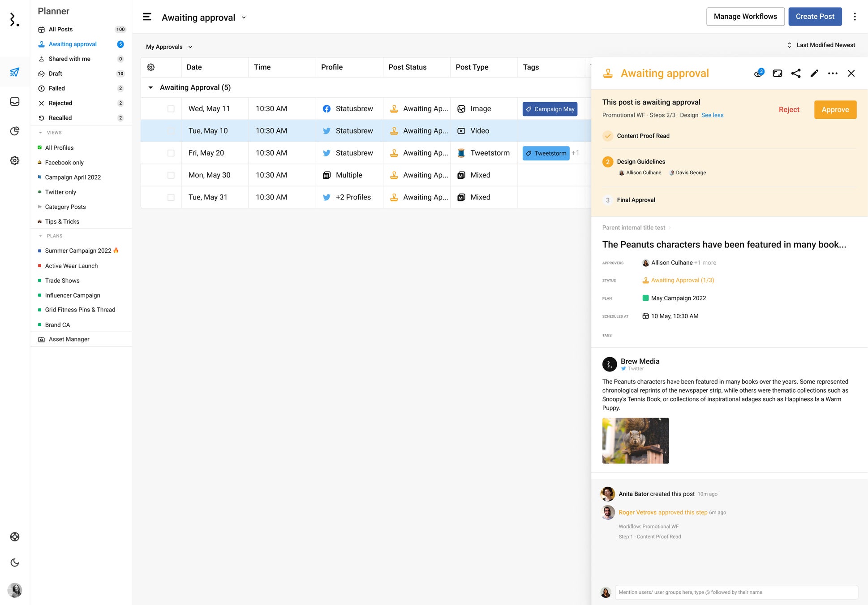The width and height of the screenshot is (868, 605).
Task: Collapse the Awaiting Approval (5) group
Action: tap(150, 87)
